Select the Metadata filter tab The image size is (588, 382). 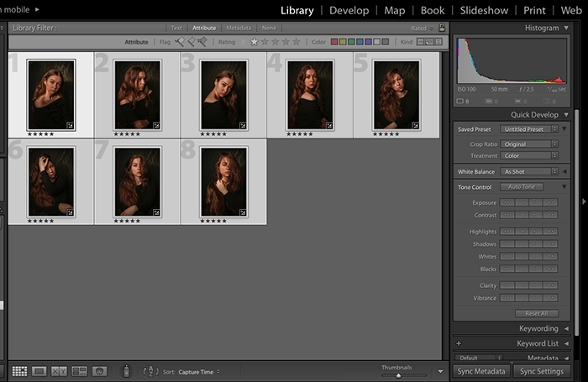[239, 28]
